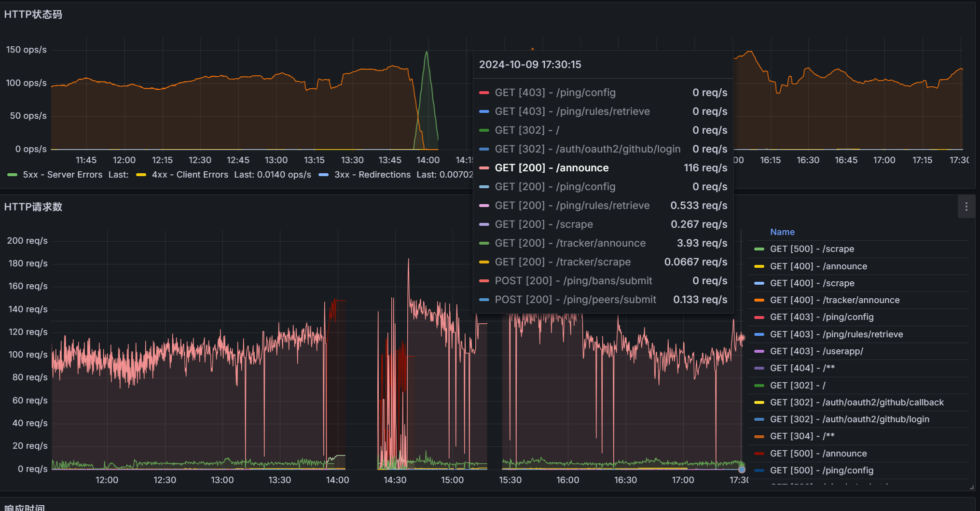980x511 pixels.
Task: Open the HTTP状态码 panel title menu
Action: pyautogui.click(x=33, y=14)
